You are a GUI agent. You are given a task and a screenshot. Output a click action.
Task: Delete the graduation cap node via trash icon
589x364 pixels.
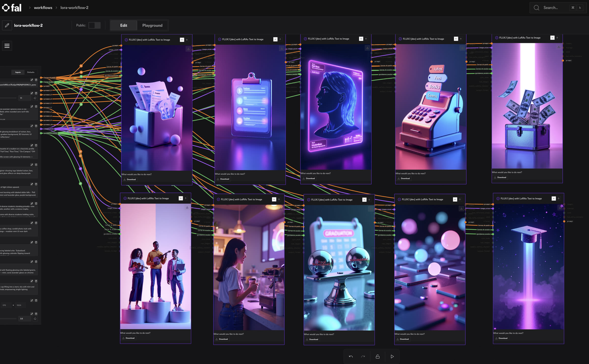click(x=559, y=198)
